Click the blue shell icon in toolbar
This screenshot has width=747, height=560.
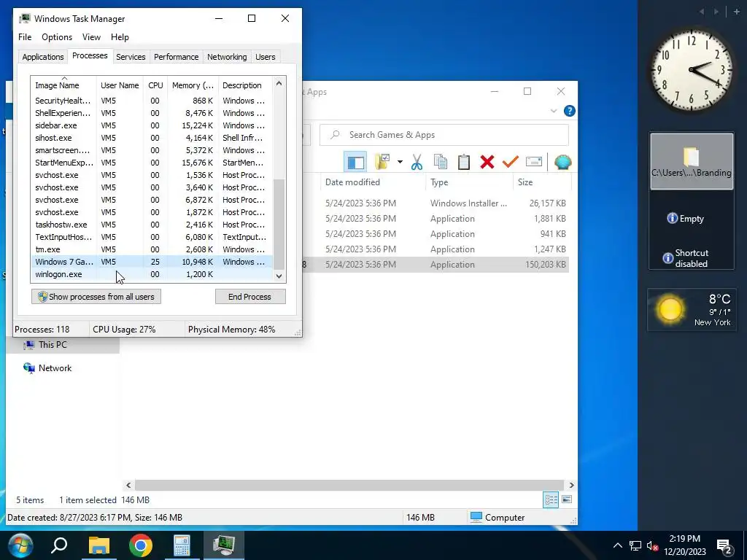pos(562,162)
